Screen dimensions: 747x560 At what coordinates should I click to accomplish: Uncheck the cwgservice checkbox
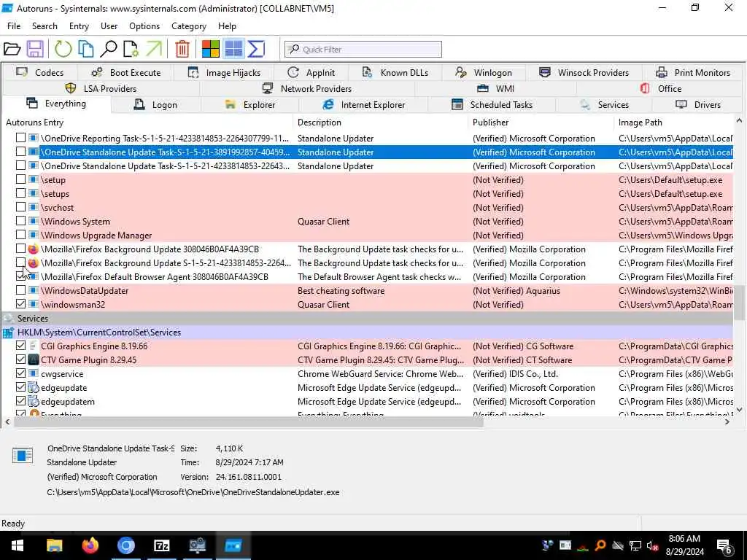click(x=20, y=373)
